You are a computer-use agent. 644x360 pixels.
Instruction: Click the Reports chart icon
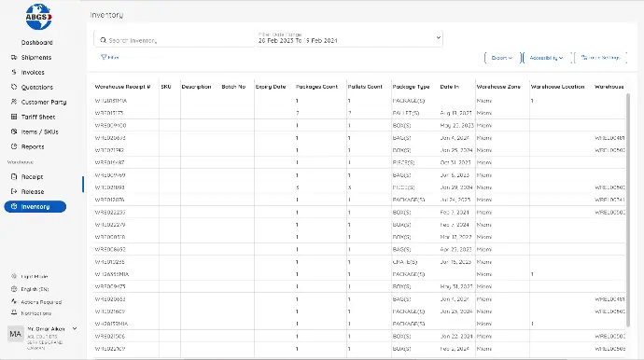tap(14, 146)
